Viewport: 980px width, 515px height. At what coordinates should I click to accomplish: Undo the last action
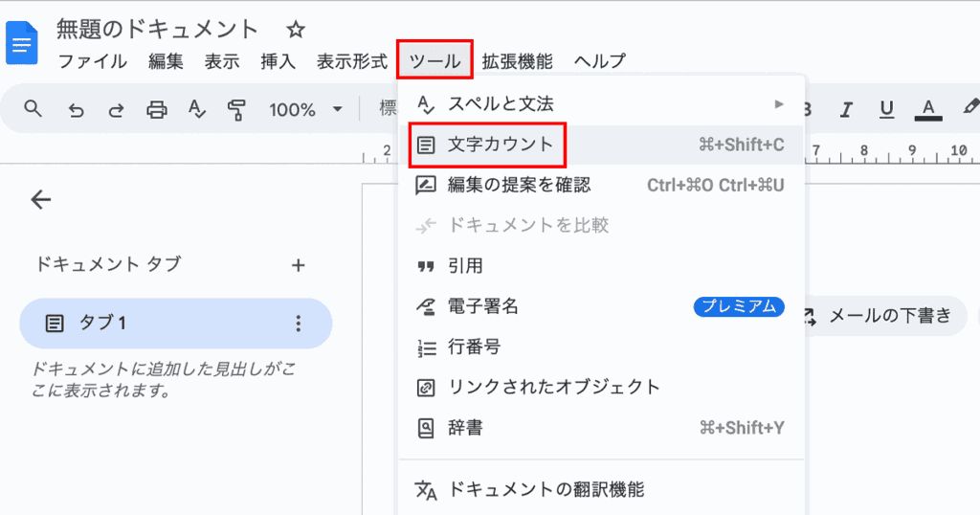76,110
